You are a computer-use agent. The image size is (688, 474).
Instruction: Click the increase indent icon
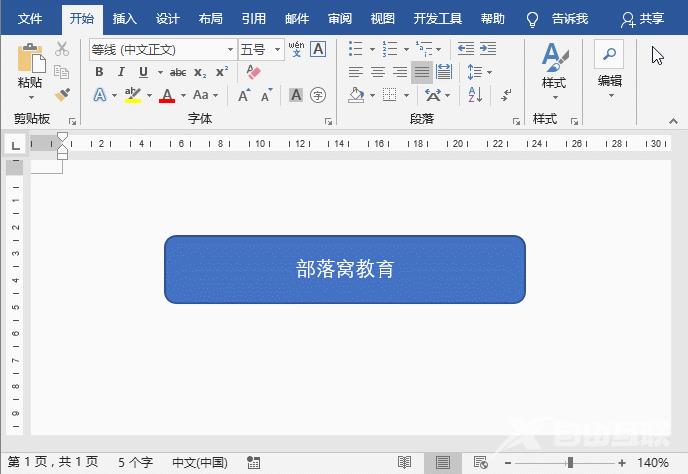[488, 49]
